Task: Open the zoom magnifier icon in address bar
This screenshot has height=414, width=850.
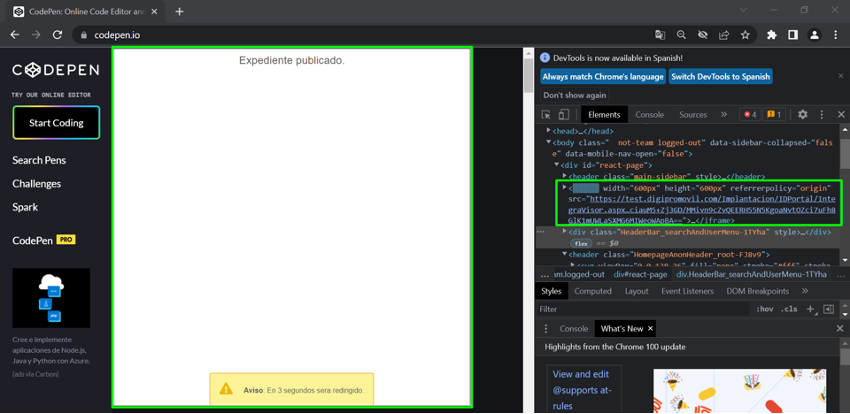Action: click(x=681, y=35)
